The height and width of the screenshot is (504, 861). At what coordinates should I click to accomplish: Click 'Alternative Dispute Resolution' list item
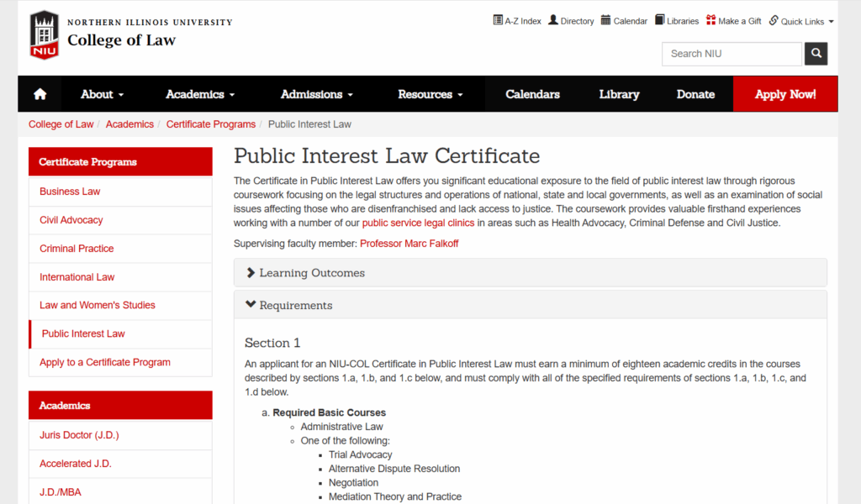pyautogui.click(x=394, y=469)
